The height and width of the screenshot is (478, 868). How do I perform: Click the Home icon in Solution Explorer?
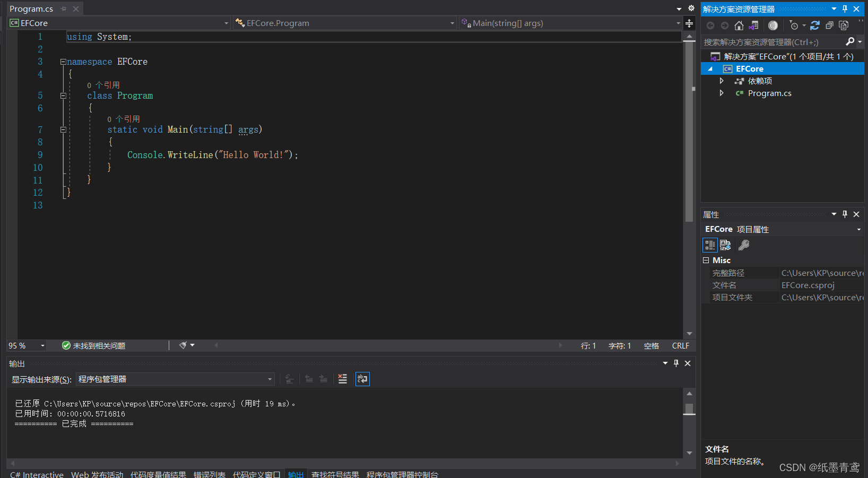click(739, 25)
